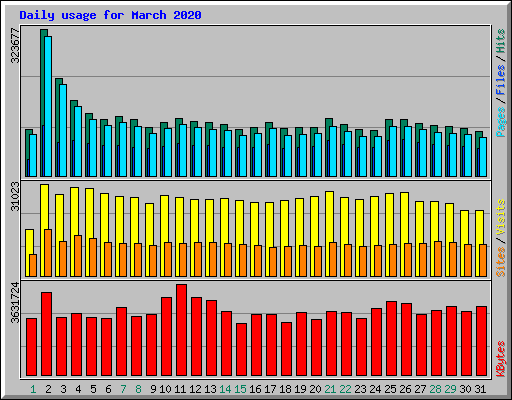Click day label 1 on the x-axis
Viewport: 512px width, 400px height.
(x=33, y=389)
